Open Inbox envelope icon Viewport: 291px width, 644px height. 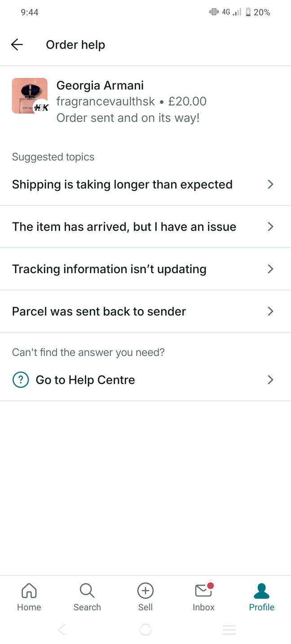click(203, 591)
